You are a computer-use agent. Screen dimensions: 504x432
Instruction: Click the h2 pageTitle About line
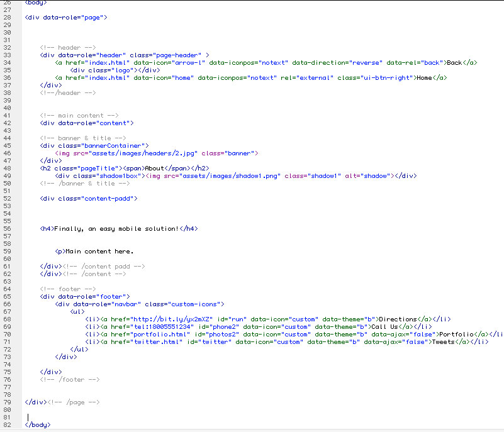[125, 169]
